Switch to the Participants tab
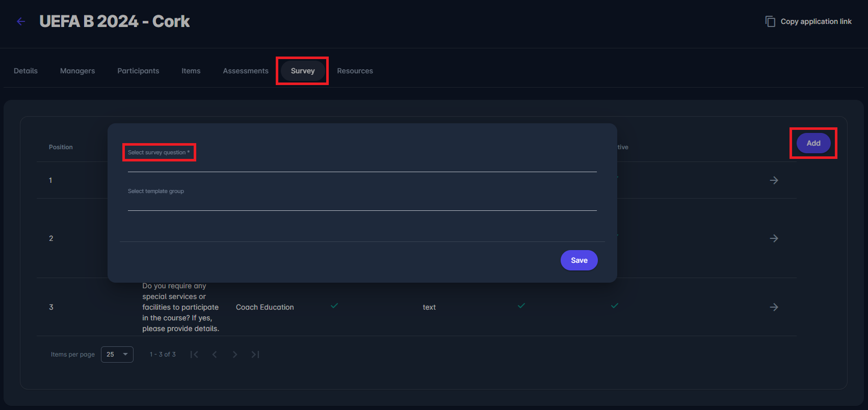868x410 pixels. [138, 71]
